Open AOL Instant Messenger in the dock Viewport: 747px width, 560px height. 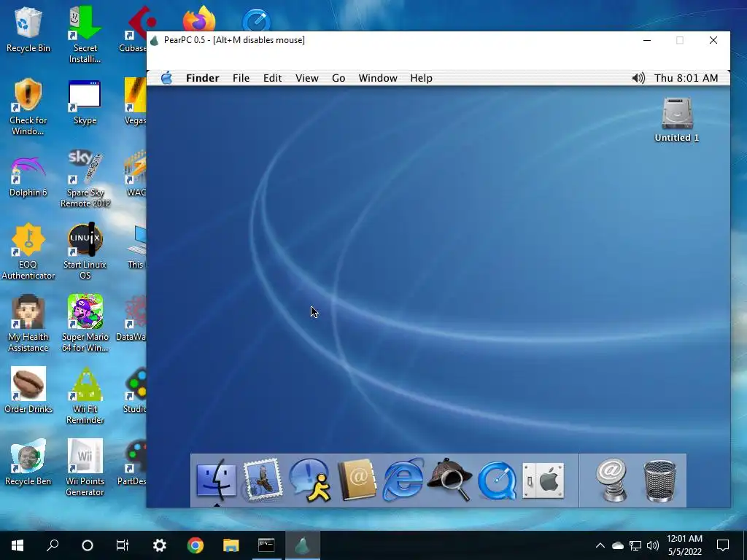click(309, 480)
